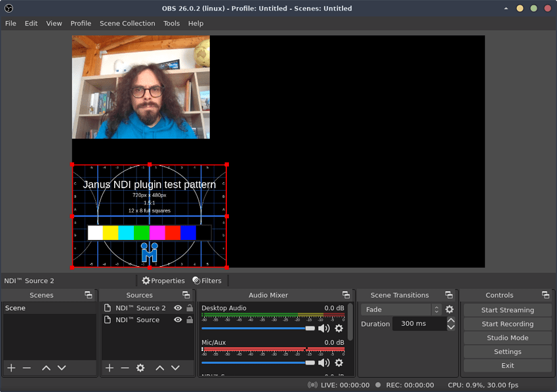Click the CPU 0.9%, 30.00 fps text

[x=483, y=385]
